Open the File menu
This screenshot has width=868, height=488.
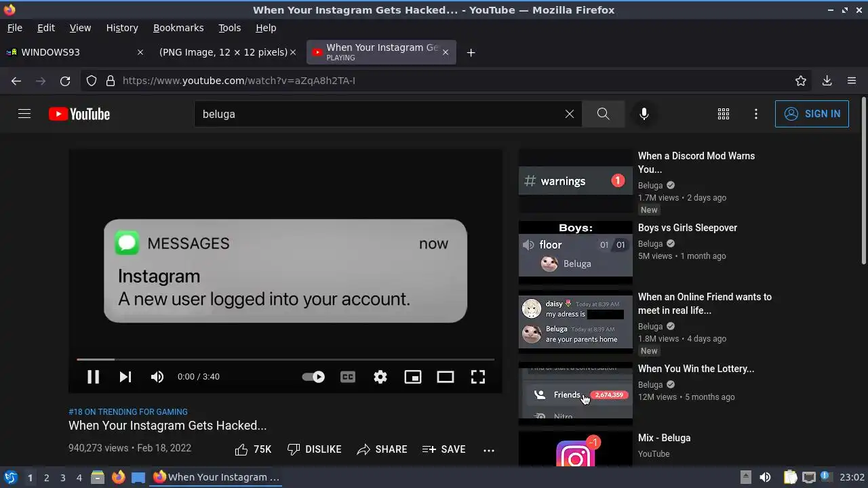pyautogui.click(x=14, y=28)
